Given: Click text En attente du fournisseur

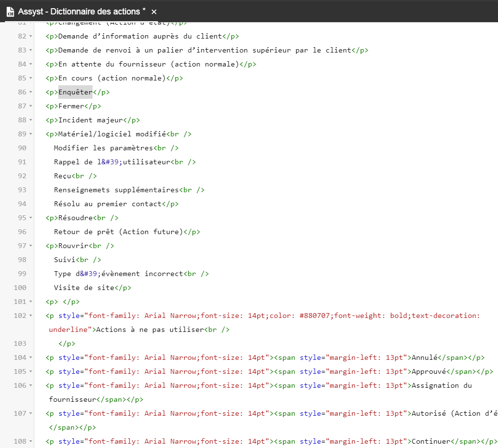Looking at the screenshot, I should pyautogui.click(x=112, y=64).
